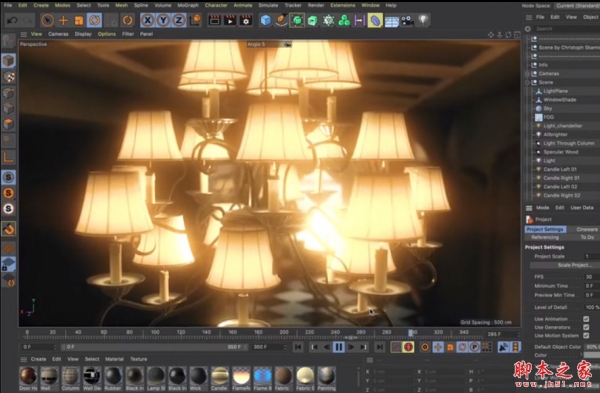This screenshot has width=600, height=393.
Task: Select the WindowShade object
Action: 559,100
